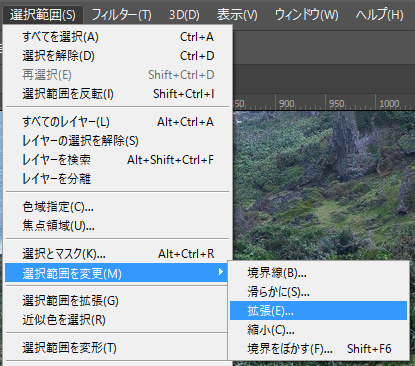
Task: Select 境界線(B)... in submenu
Action: pos(318,273)
